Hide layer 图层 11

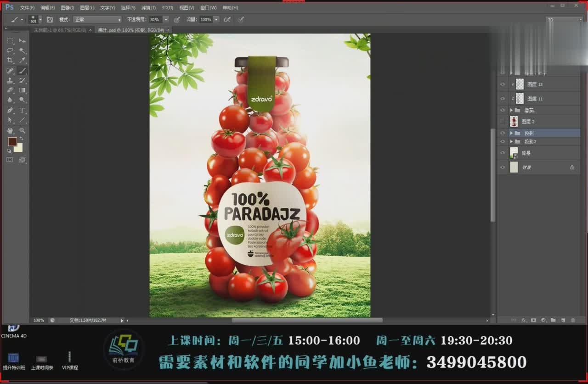[x=502, y=99]
